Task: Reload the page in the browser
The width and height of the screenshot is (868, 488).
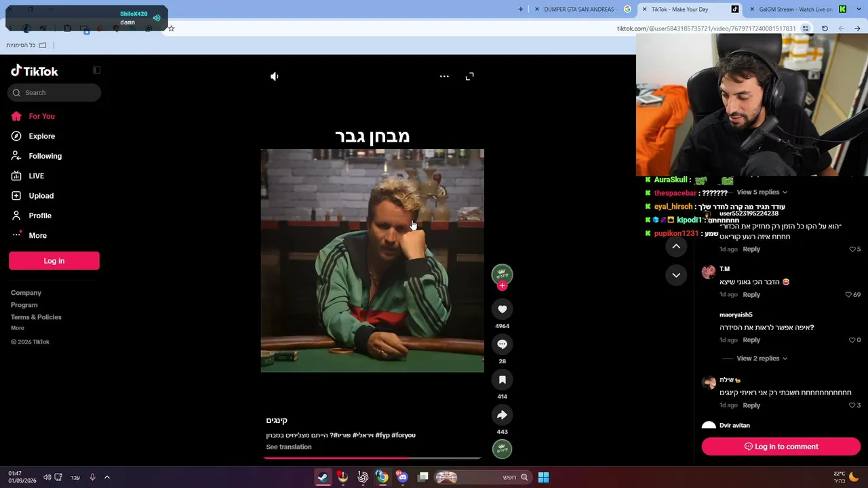Action: click(825, 28)
